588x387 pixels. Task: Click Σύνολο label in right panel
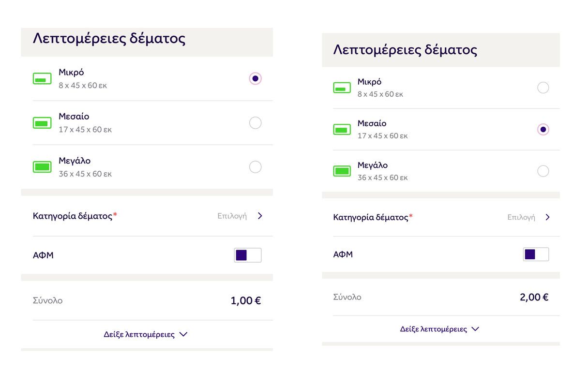point(347,297)
